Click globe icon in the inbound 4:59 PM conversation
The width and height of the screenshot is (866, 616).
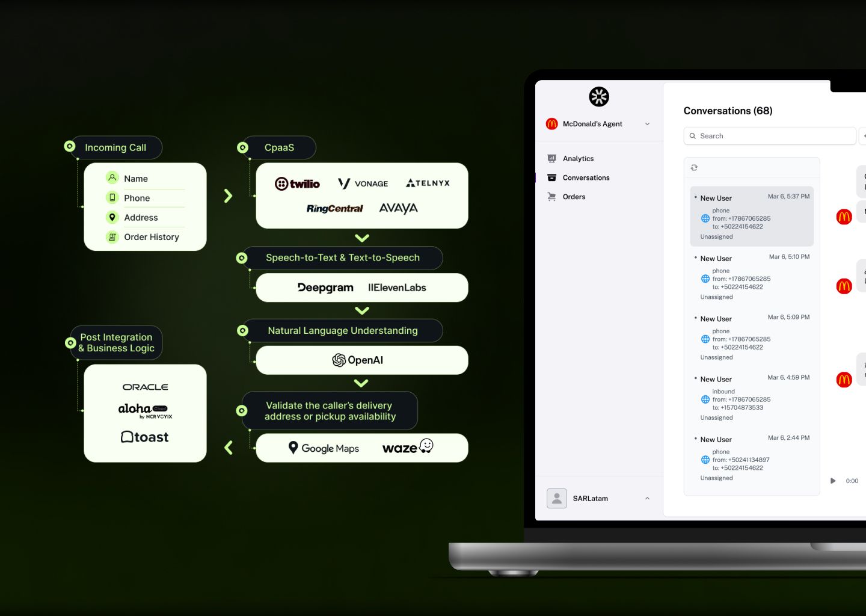coord(705,399)
